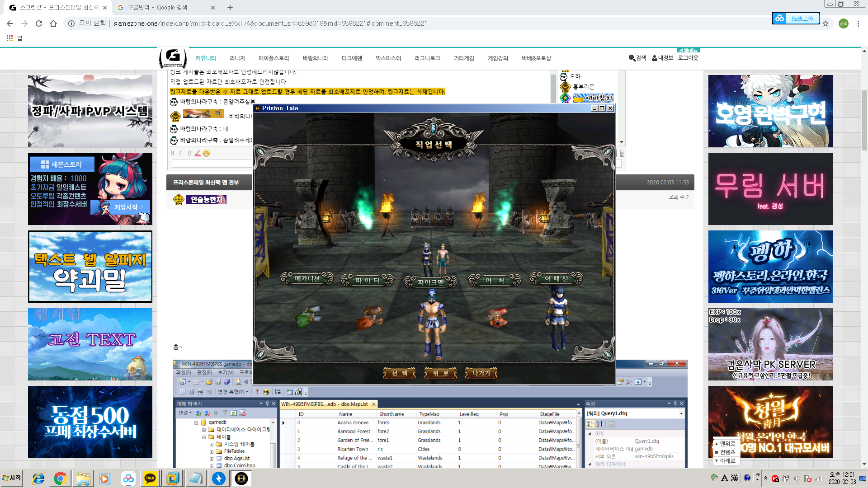Pick chat text color with the pen icon

[198, 153]
